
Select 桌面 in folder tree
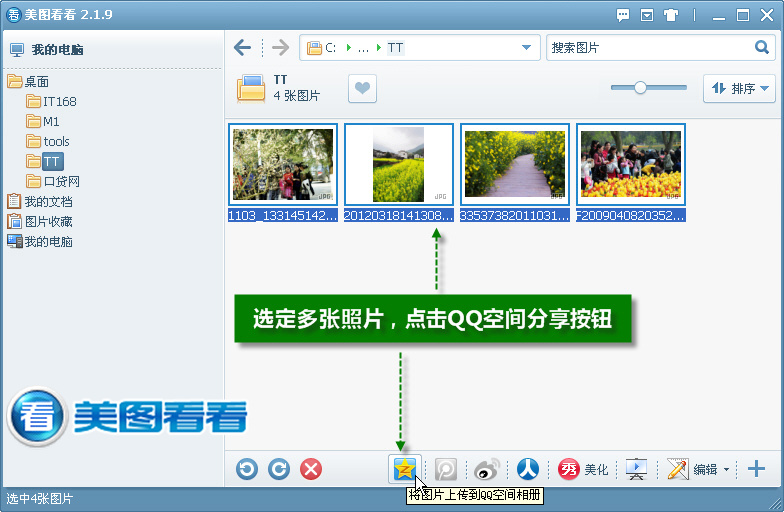pos(28,82)
